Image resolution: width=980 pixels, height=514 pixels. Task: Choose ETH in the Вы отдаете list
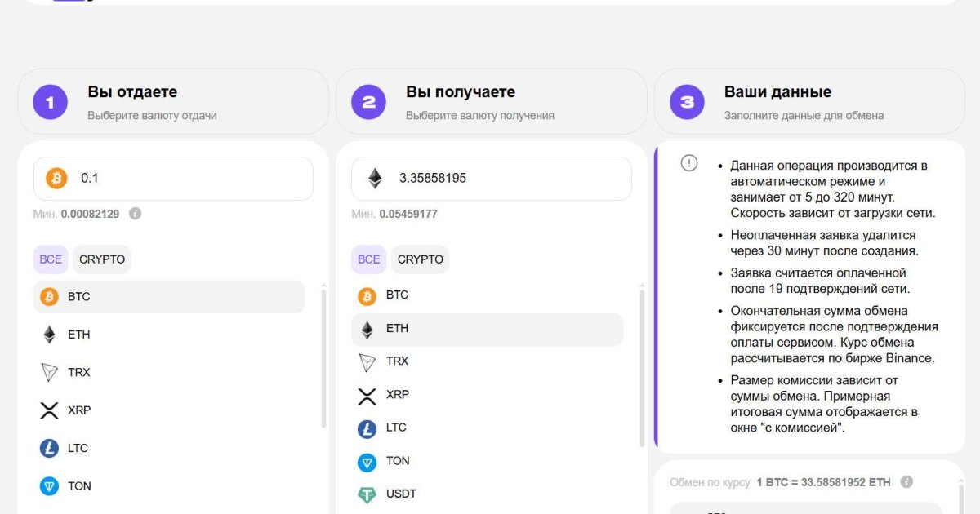point(169,335)
